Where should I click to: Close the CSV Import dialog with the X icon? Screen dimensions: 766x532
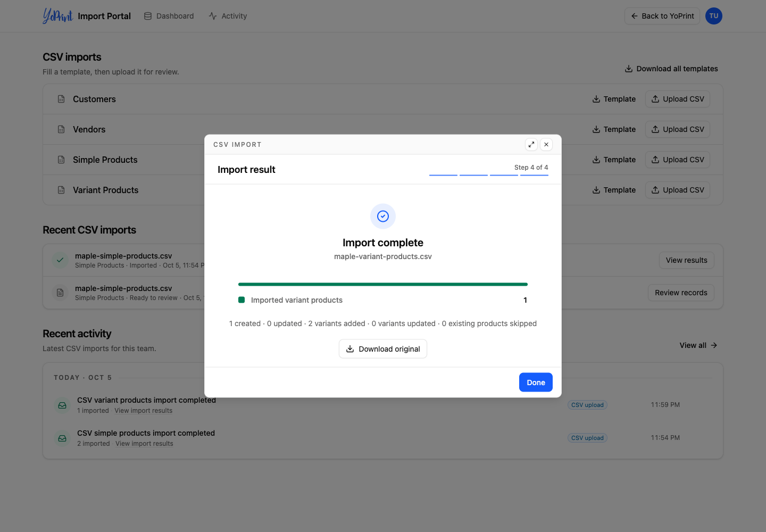[x=546, y=145]
